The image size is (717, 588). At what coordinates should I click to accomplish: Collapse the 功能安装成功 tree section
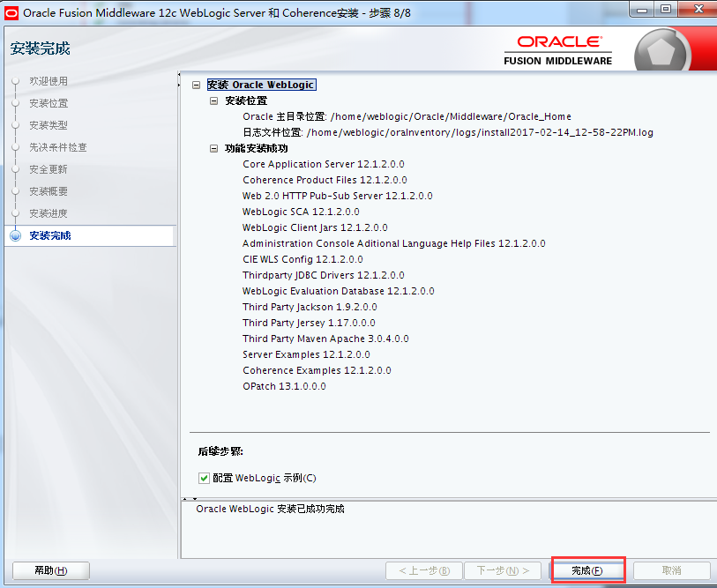[x=213, y=149]
